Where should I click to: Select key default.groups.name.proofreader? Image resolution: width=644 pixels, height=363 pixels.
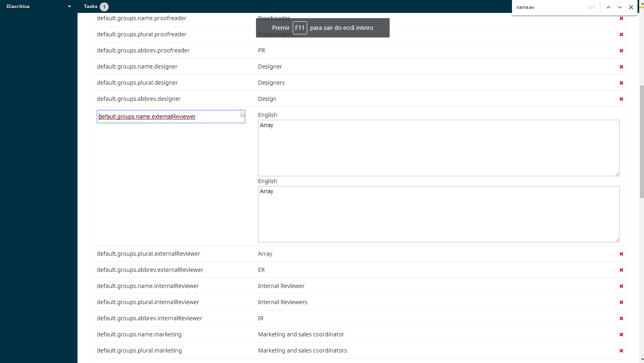click(x=142, y=18)
